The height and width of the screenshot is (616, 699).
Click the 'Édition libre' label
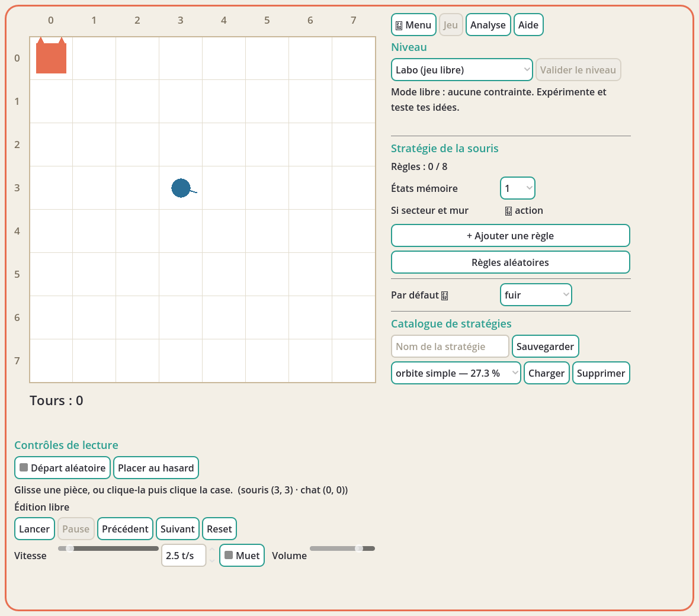pos(42,507)
